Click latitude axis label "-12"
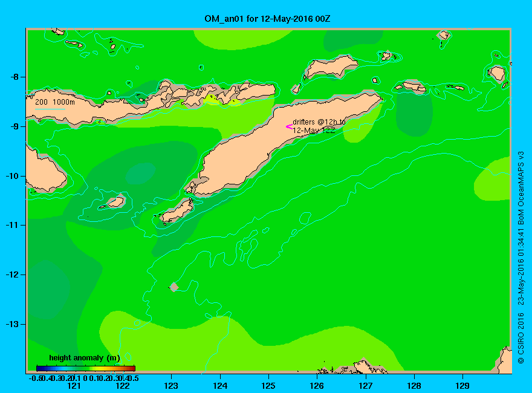The width and height of the screenshot is (532, 393). pyautogui.click(x=12, y=274)
